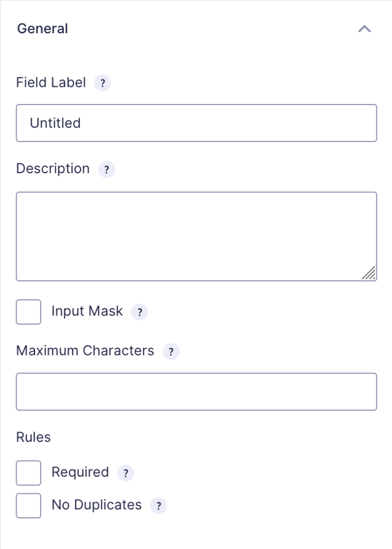The height and width of the screenshot is (549, 392).
Task: Click the Maximum Characters input box
Action: coord(196,391)
